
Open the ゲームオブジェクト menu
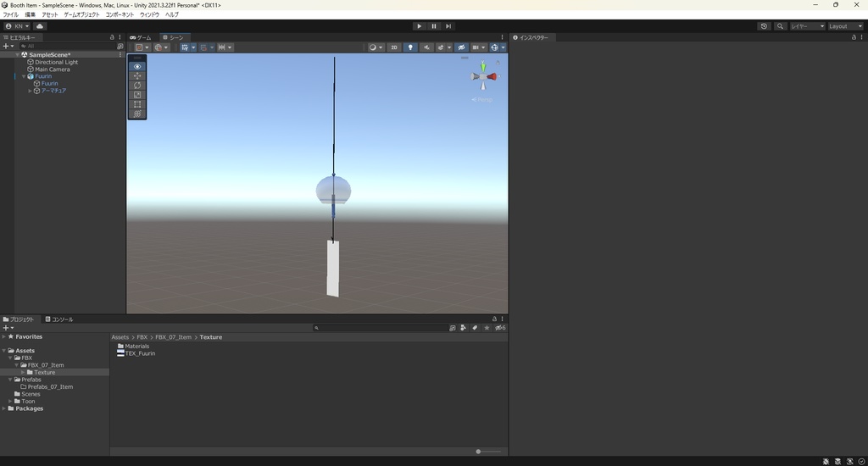(82, 14)
